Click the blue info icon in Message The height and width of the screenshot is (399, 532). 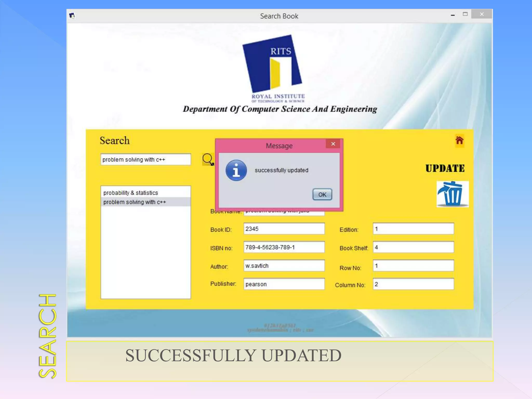pyautogui.click(x=236, y=170)
